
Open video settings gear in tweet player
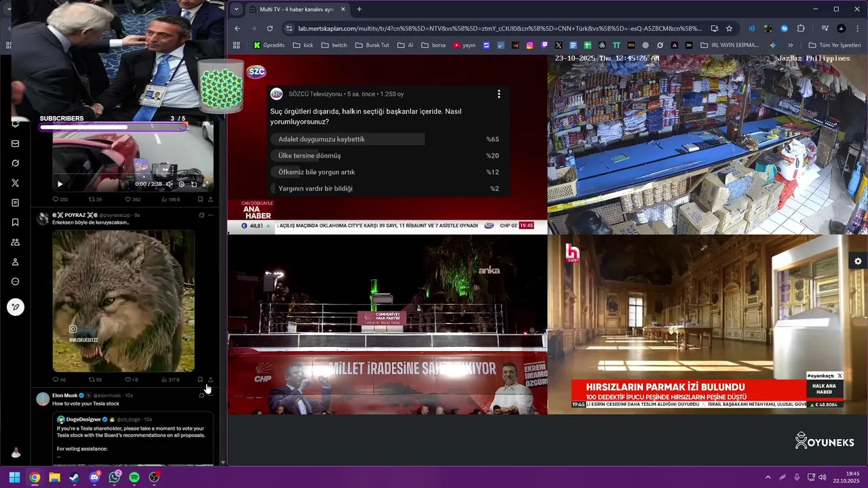tap(181, 184)
